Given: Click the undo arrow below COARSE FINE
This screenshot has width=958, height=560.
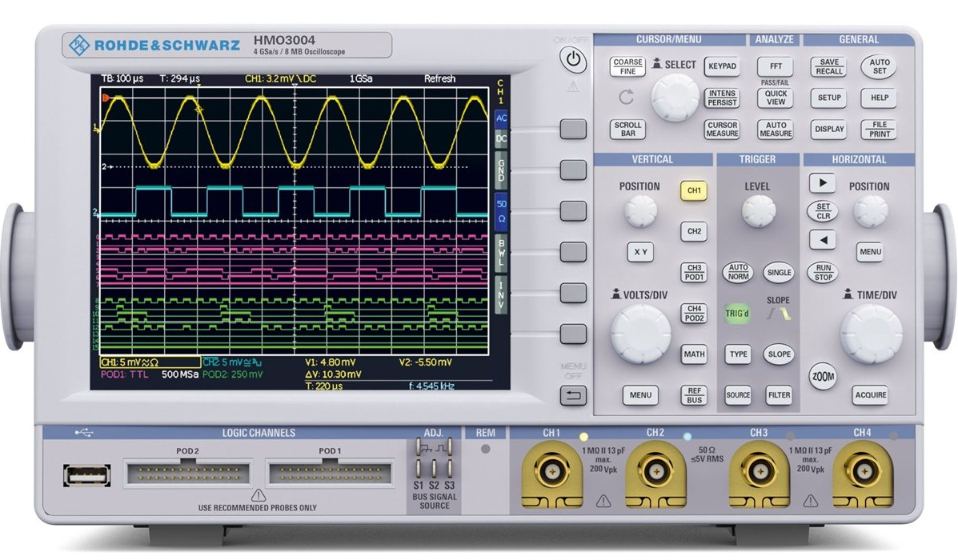Looking at the screenshot, I should (626, 97).
